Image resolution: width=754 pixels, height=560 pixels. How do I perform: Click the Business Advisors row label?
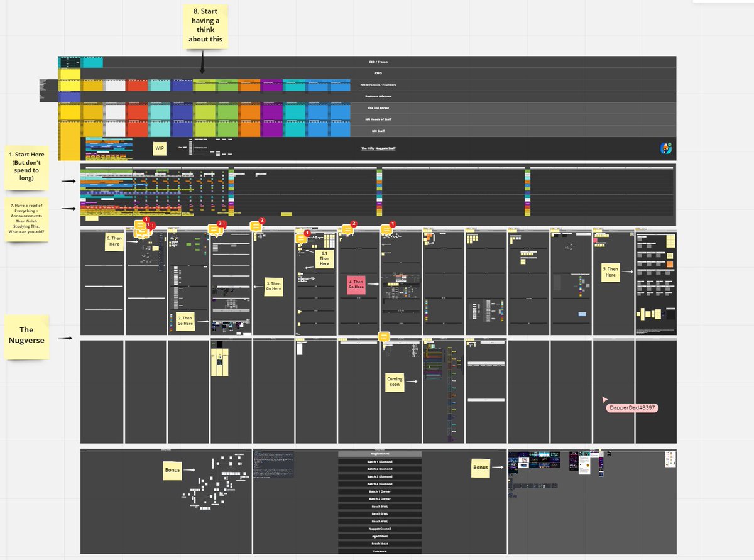pyautogui.click(x=378, y=97)
